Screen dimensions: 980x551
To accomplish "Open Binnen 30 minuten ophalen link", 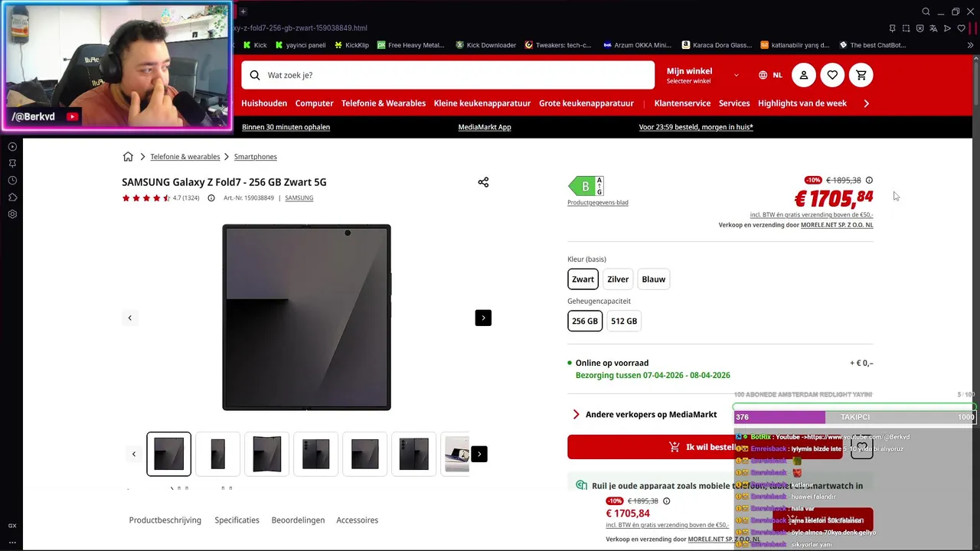I will coord(286,127).
